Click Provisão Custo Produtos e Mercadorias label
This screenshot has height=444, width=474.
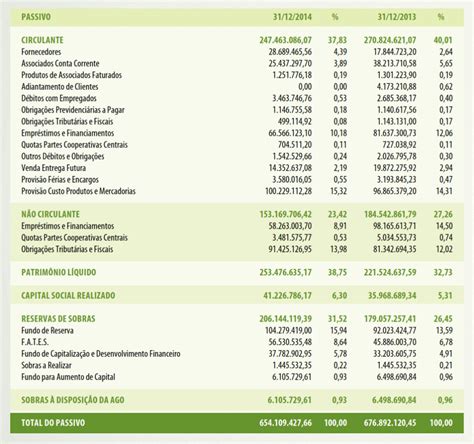coord(78,191)
